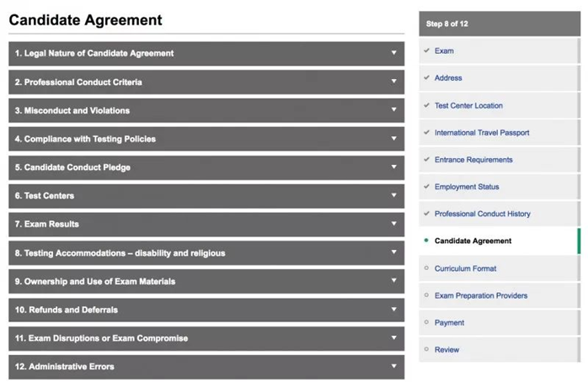Expand Legal Nature of Candidate Agreement arrow
Screen dimensions: 588x382
pos(393,53)
